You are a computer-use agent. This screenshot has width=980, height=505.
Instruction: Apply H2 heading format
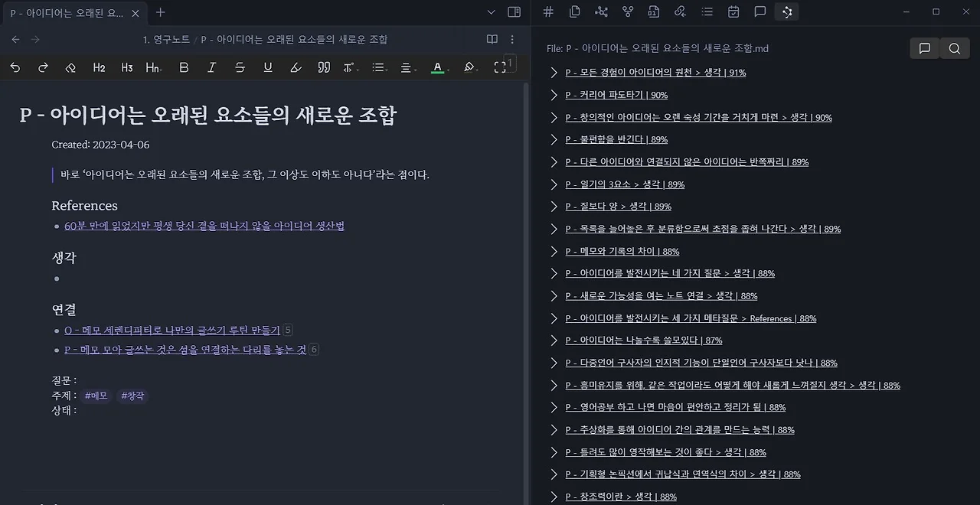[x=100, y=67]
